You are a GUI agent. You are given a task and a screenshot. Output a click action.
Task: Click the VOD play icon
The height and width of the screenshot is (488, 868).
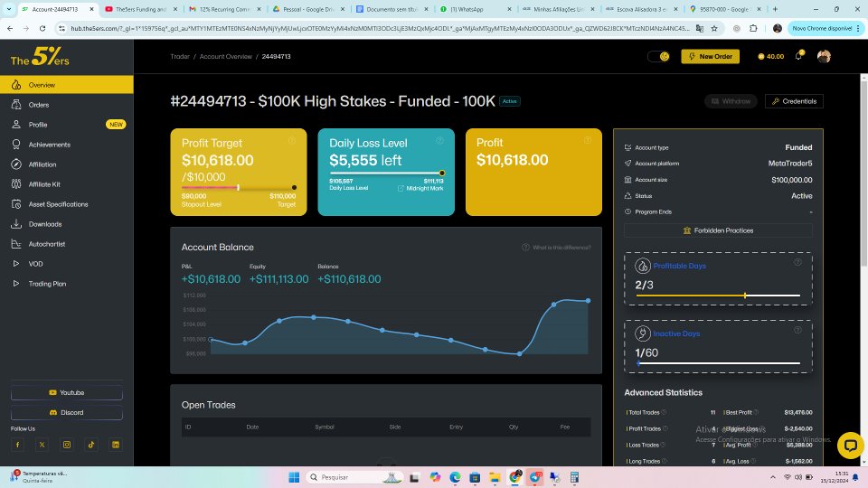[16, 264]
